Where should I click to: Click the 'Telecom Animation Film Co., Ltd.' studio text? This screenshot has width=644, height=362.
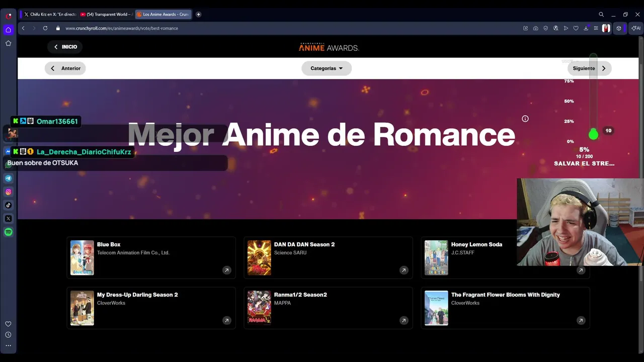click(133, 253)
